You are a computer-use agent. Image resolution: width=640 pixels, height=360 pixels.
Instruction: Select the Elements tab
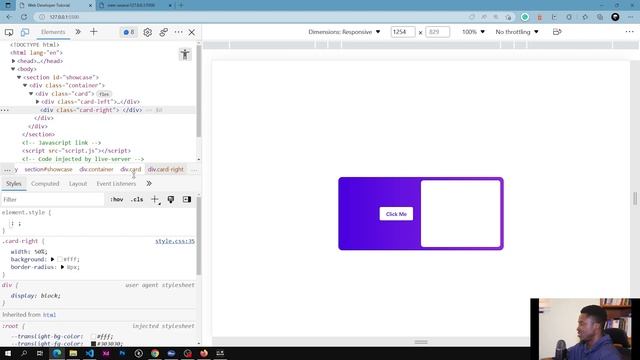[x=53, y=32]
